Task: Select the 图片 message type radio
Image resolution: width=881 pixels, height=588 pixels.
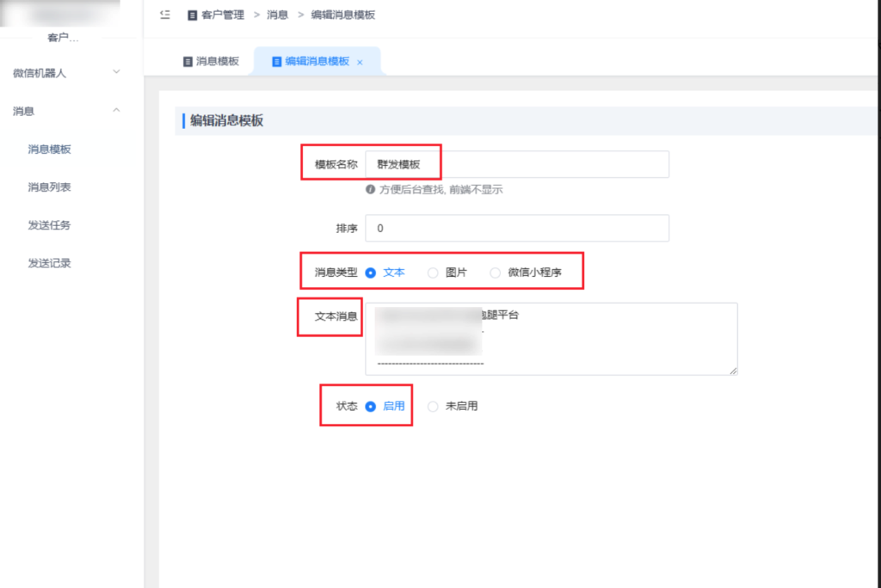Action: 433,272
